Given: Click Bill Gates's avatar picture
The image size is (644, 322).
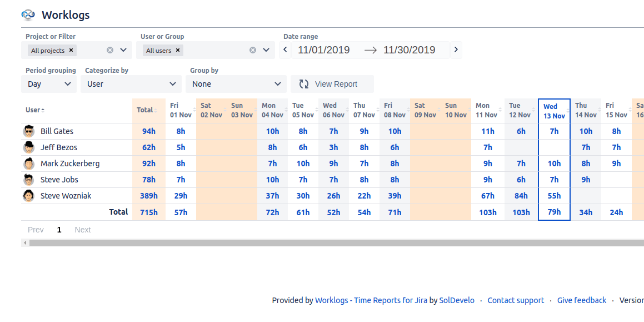Looking at the screenshot, I should (28, 131).
